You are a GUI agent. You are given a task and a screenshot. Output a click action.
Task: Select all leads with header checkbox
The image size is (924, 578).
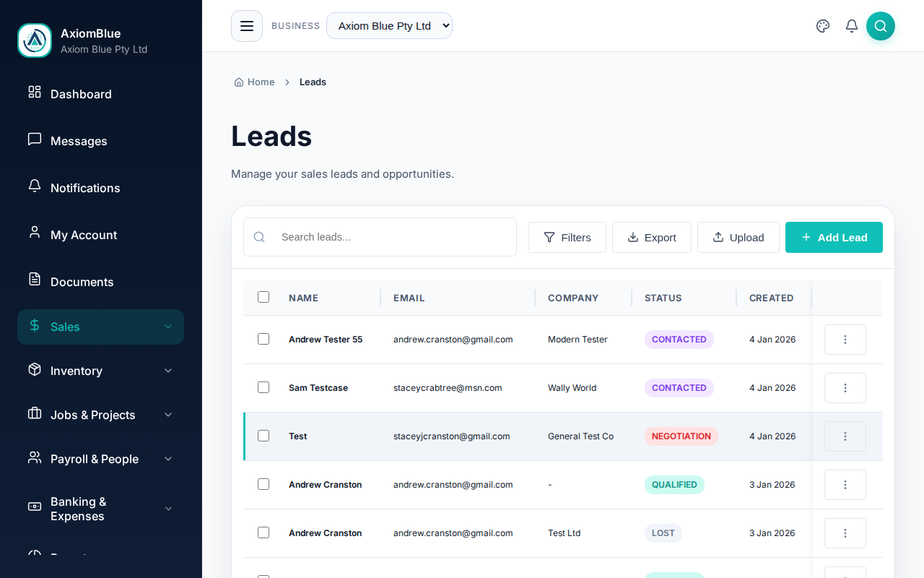pos(263,297)
